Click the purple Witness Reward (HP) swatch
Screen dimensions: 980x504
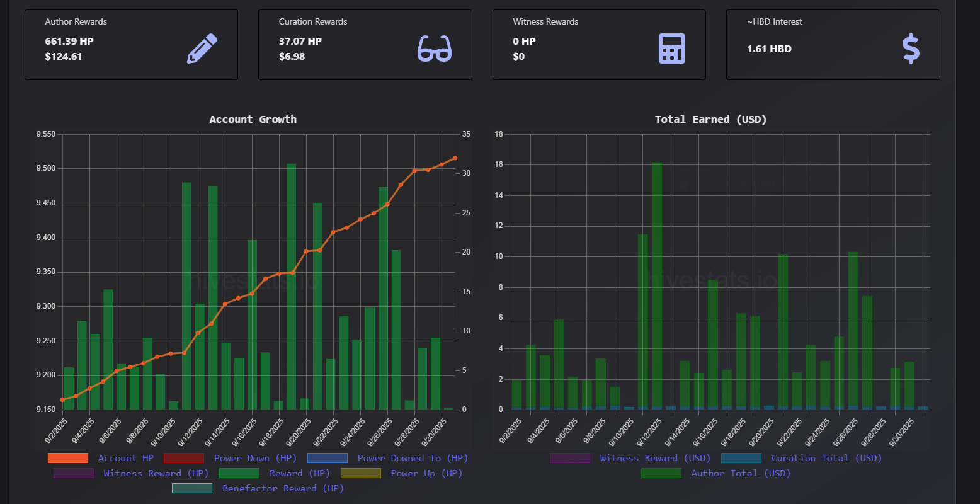74,473
